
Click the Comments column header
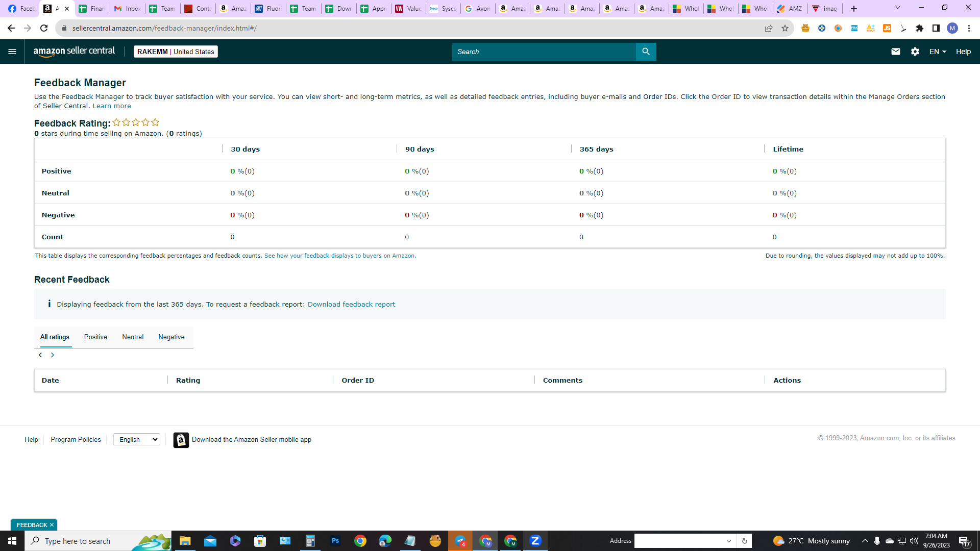[562, 381]
